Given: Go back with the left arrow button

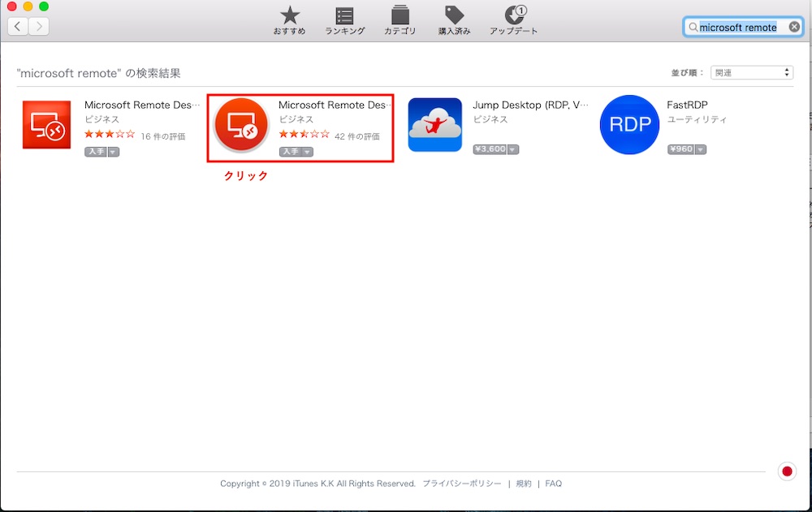Looking at the screenshot, I should tap(18, 26).
